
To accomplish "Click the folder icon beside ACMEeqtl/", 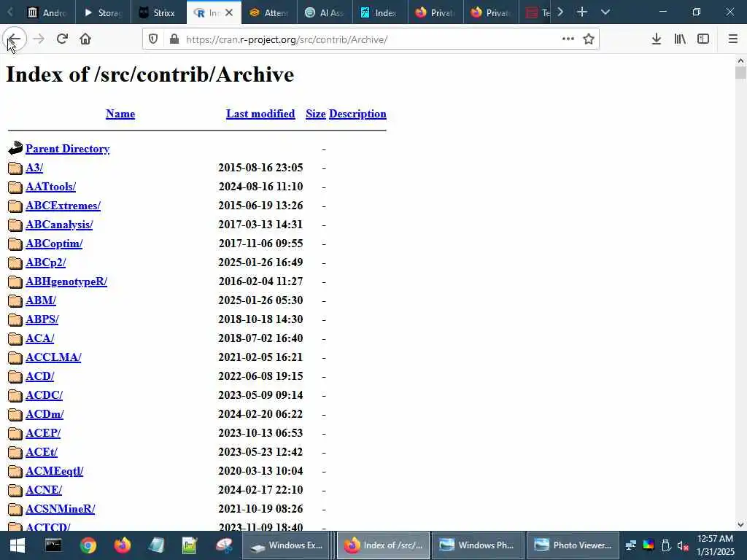I will pyautogui.click(x=15, y=472).
